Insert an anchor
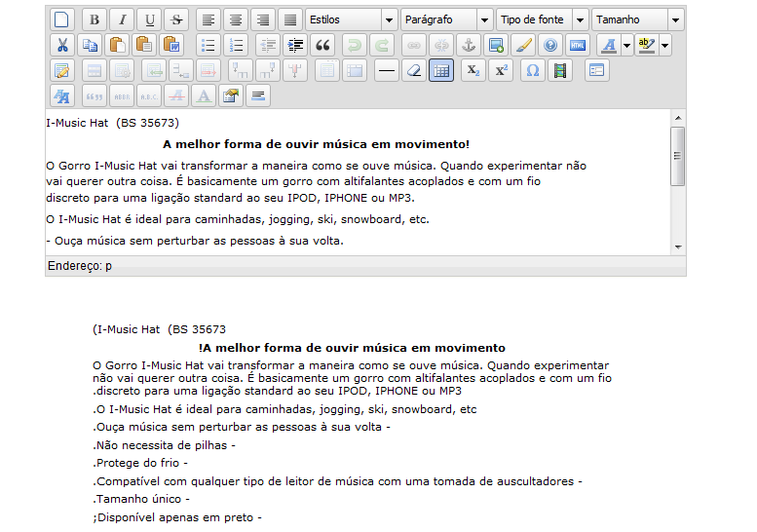Viewport: 757px width, 532px height. click(469, 46)
